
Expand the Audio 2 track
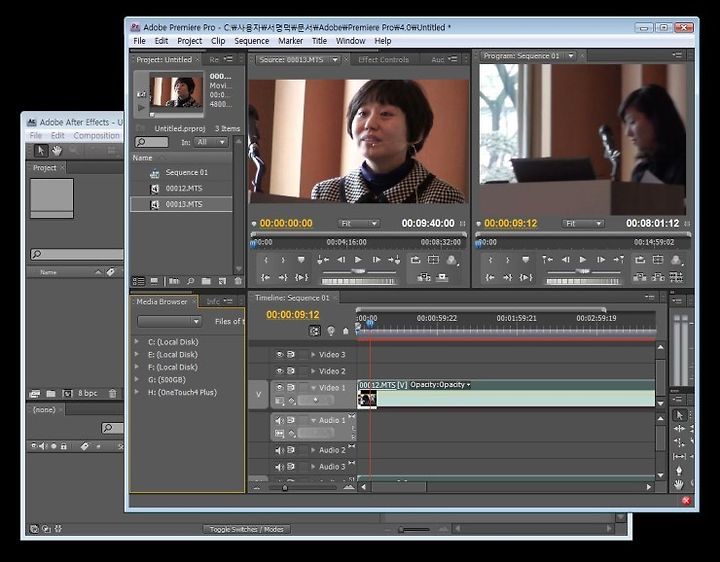click(x=314, y=450)
